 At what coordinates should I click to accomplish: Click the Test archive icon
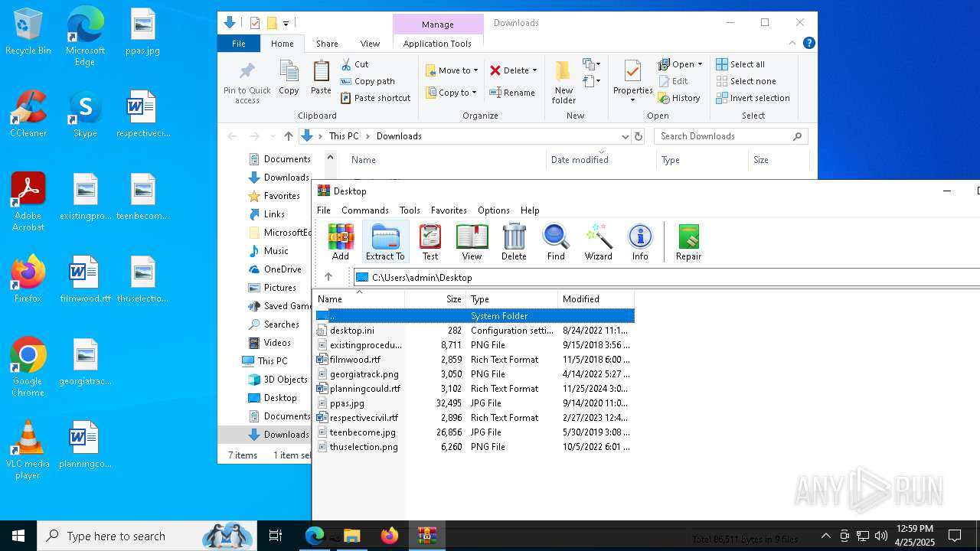430,242
